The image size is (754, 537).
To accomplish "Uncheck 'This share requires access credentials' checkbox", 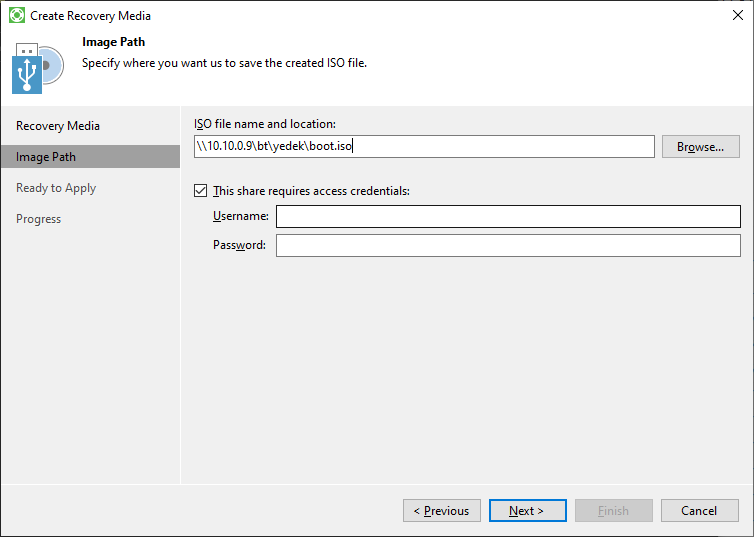I will click(201, 191).
